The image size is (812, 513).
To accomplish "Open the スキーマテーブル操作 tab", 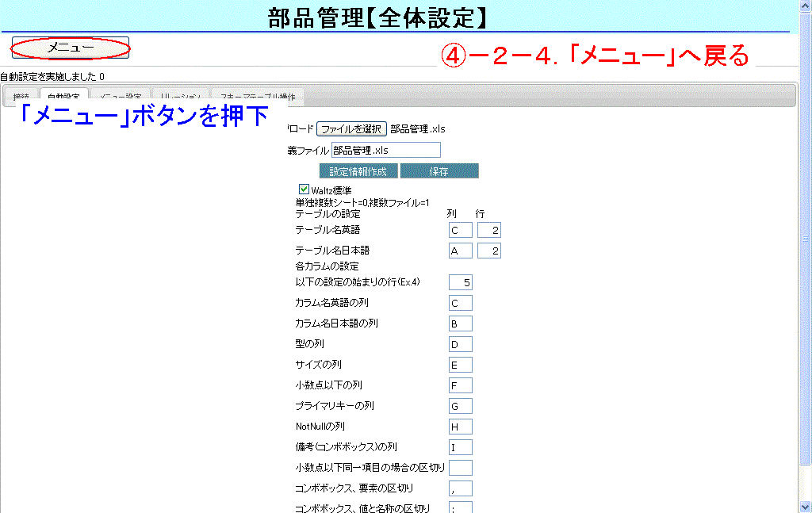I will click(x=259, y=98).
